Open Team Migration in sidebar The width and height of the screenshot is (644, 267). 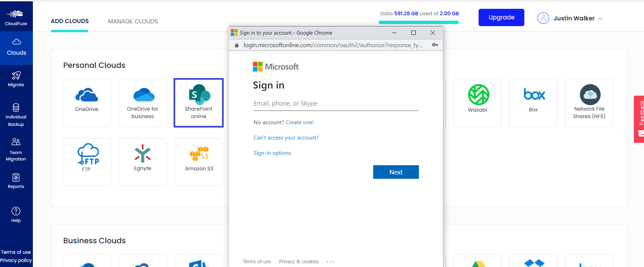point(16,150)
